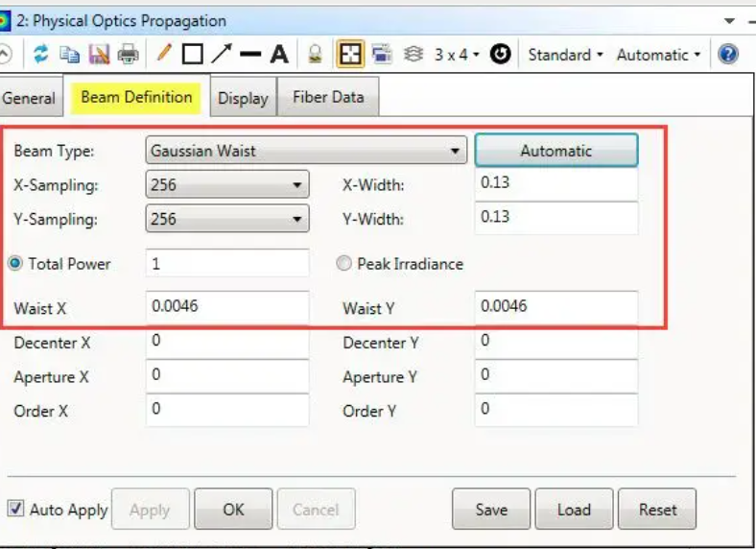Viewport: 756px width, 549px height.
Task: Click the Waist X input field
Action: coord(227,307)
